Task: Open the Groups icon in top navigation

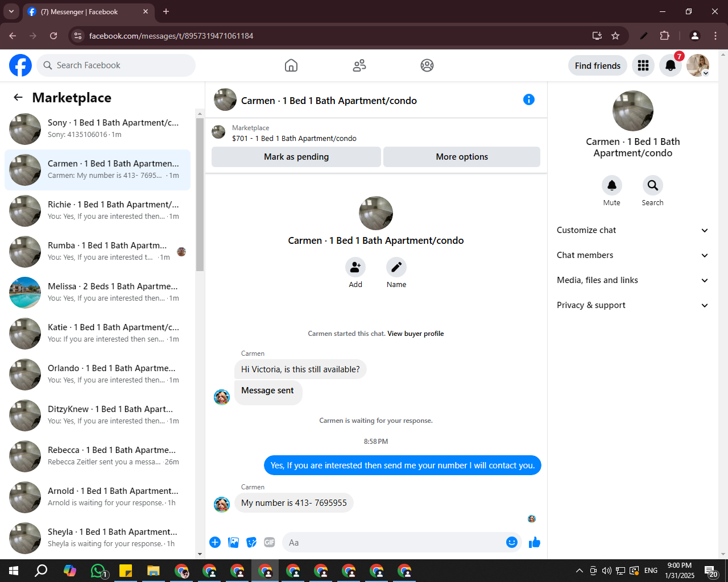Action: click(x=427, y=65)
